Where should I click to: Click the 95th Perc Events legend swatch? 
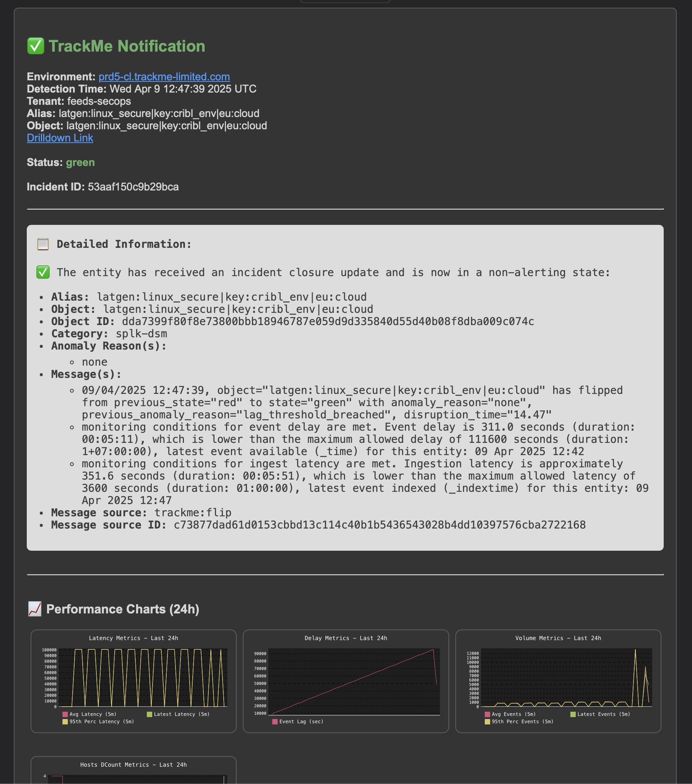pyautogui.click(x=487, y=722)
